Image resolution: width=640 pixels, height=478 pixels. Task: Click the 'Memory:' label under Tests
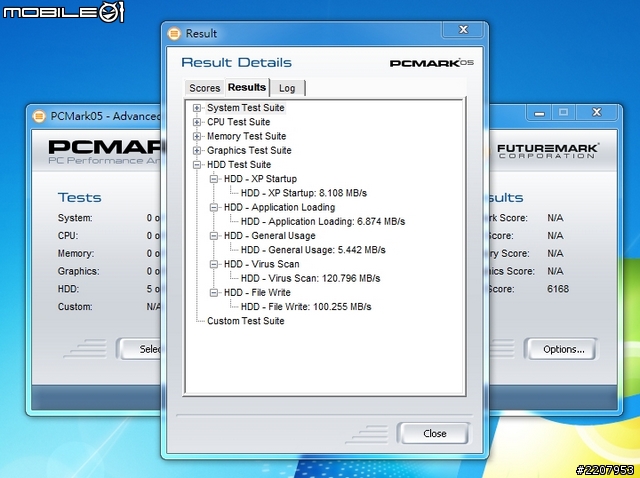(76, 253)
